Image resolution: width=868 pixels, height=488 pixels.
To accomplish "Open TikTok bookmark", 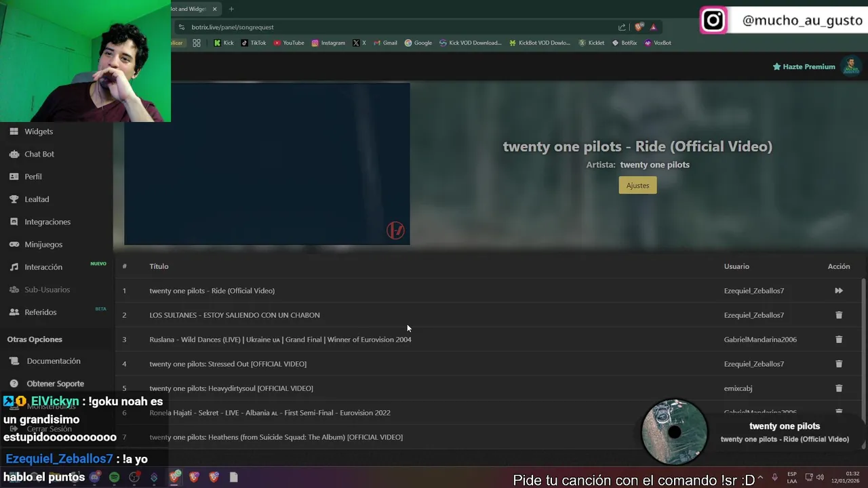I will pyautogui.click(x=254, y=43).
